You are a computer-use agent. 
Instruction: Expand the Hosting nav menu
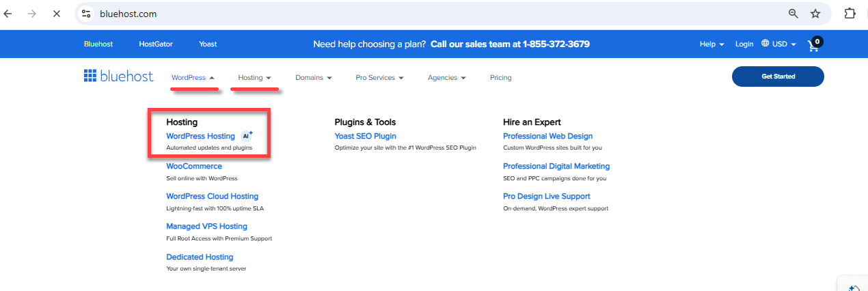254,78
